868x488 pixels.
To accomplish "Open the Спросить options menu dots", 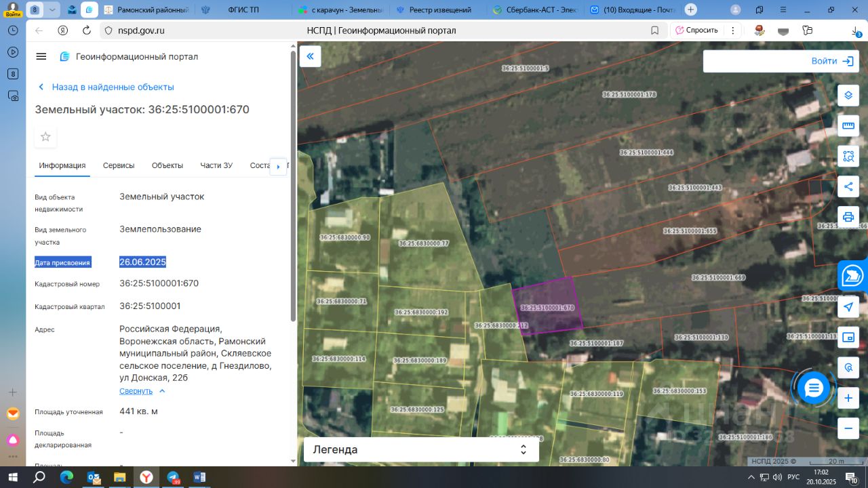I will coord(732,30).
